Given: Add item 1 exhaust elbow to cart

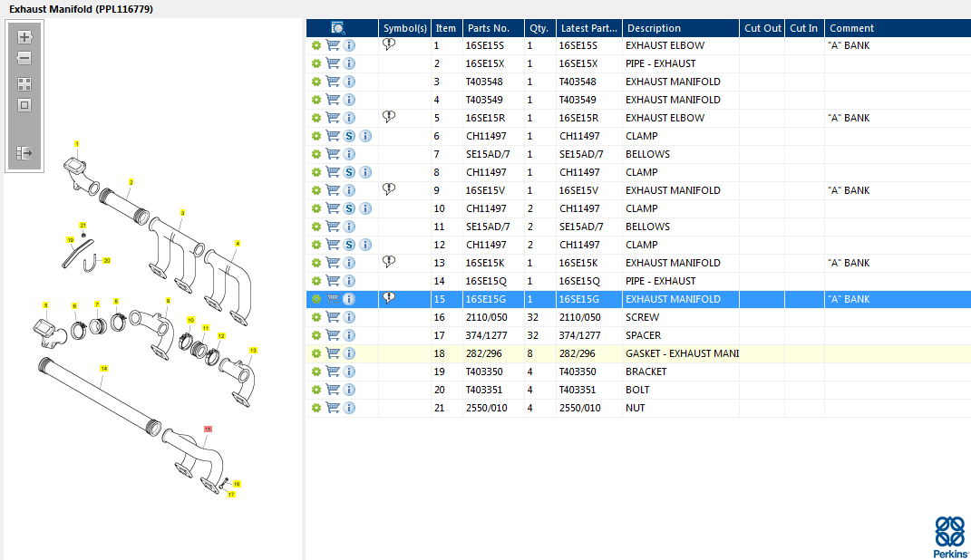Looking at the screenshot, I should 333,45.
